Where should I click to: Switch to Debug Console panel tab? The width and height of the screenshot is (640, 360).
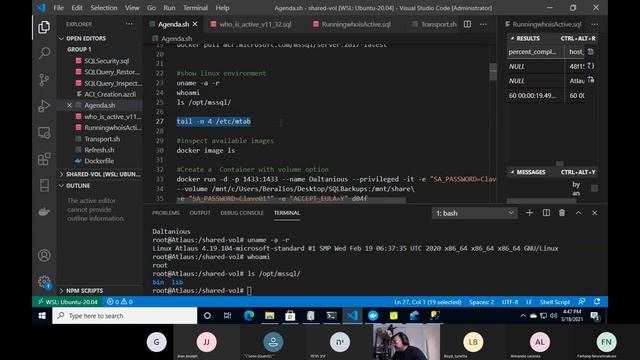point(242,213)
